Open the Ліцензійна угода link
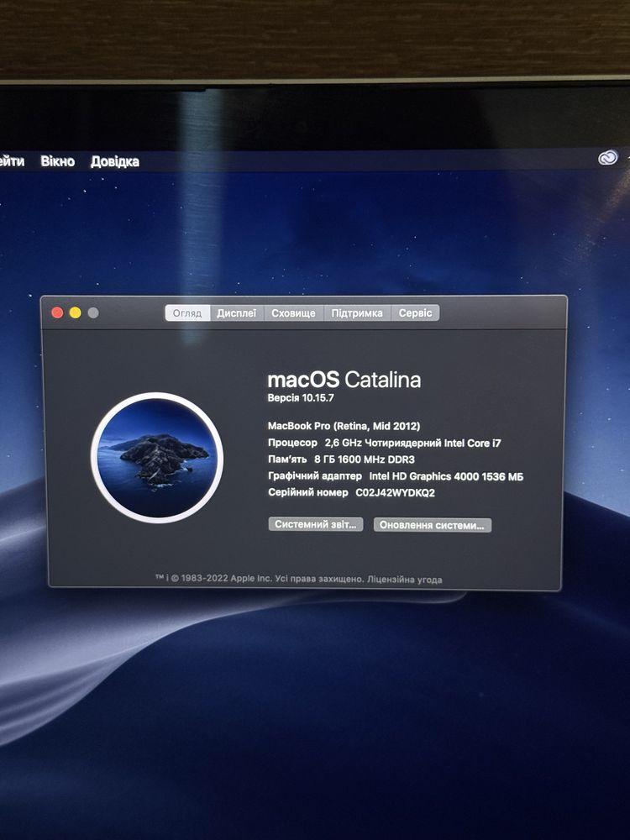The height and width of the screenshot is (840, 630). point(405,580)
